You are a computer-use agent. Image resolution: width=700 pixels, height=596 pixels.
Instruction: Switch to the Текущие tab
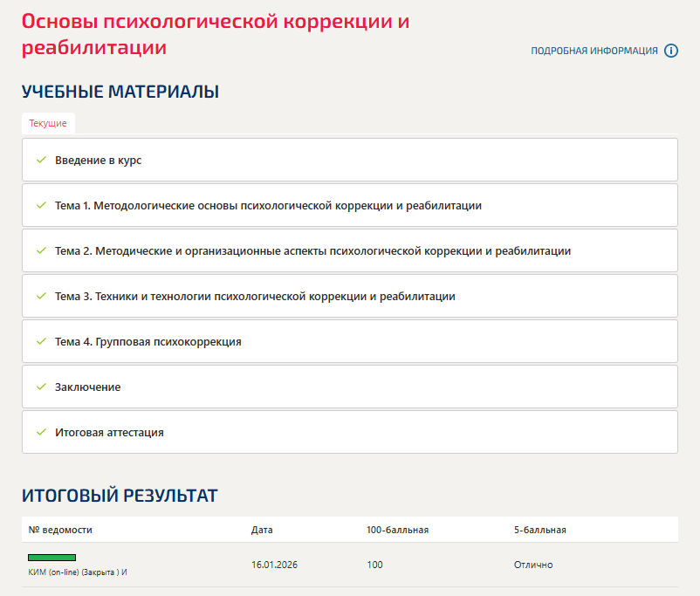(x=48, y=123)
